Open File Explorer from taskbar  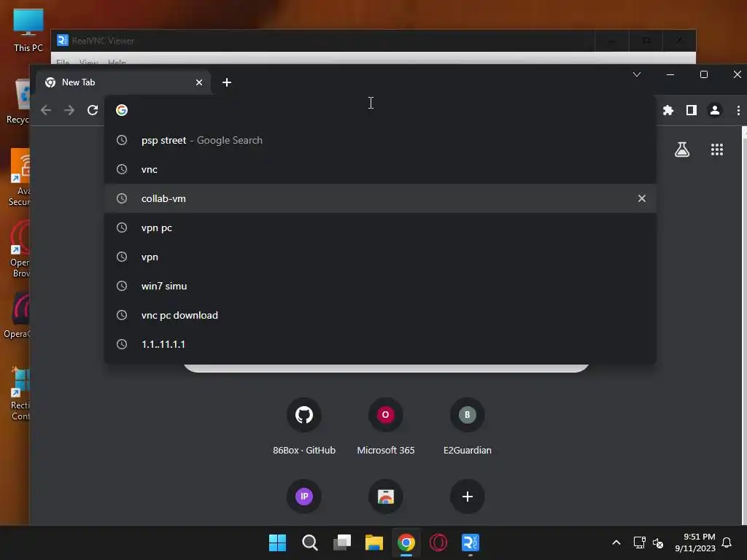tap(374, 542)
